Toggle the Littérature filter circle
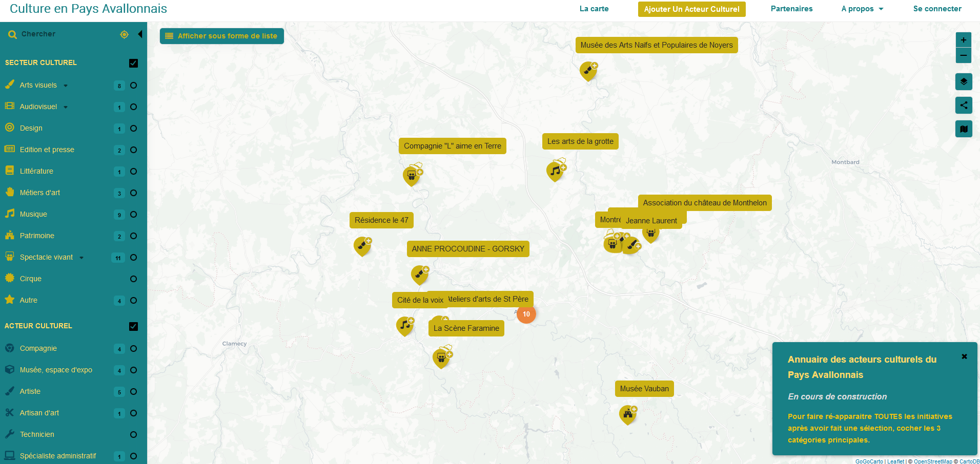This screenshot has width=980, height=464. coord(133,172)
